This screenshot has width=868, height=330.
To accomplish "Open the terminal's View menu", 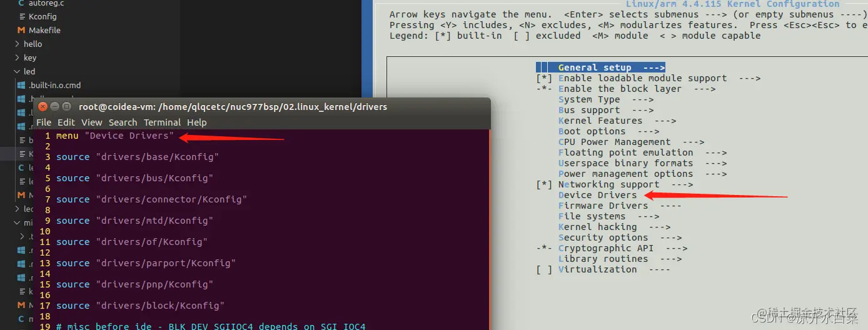I will coord(91,122).
